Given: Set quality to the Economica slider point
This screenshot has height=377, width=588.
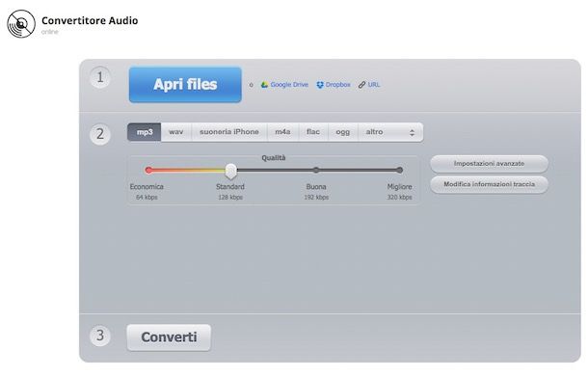Looking at the screenshot, I should pos(148,171).
